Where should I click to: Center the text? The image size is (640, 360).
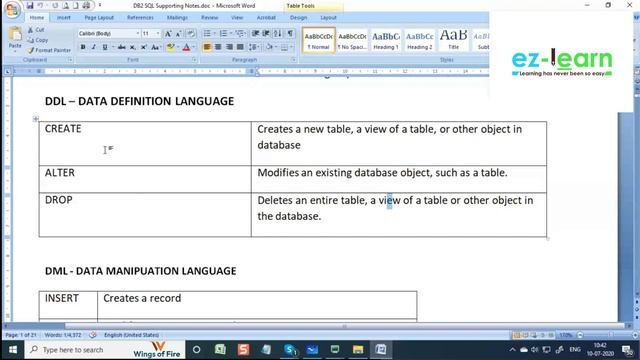click(218, 47)
